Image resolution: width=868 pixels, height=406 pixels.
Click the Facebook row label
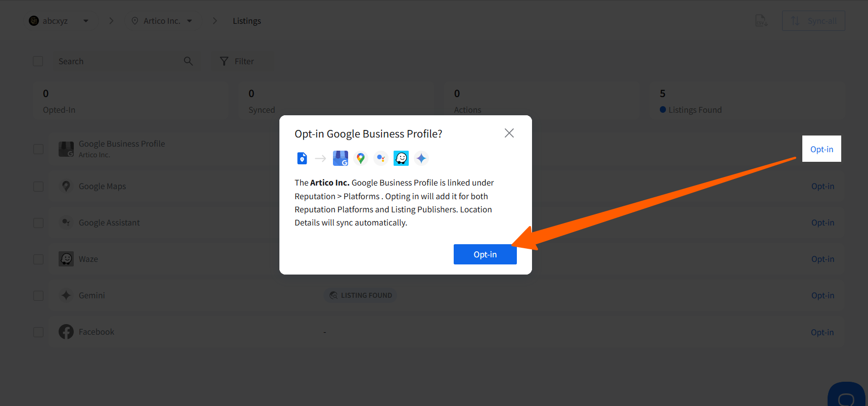pyautogui.click(x=97, y=332)
